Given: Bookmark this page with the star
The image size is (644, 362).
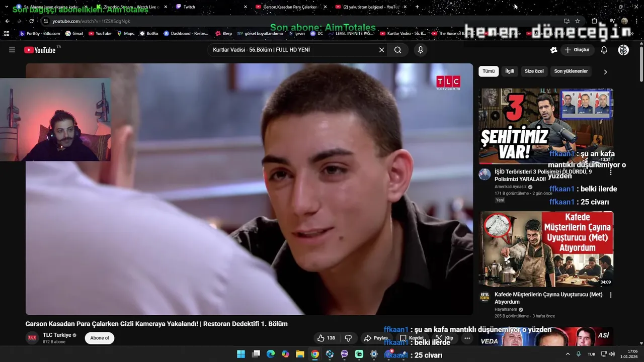Looking at the screenshot, I should 578,21.
